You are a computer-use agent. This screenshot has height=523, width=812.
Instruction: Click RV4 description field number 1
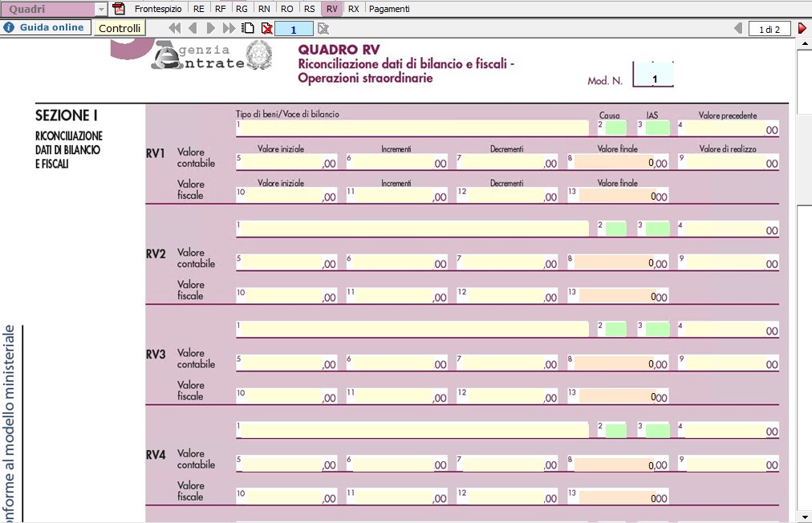click(412, 429)
